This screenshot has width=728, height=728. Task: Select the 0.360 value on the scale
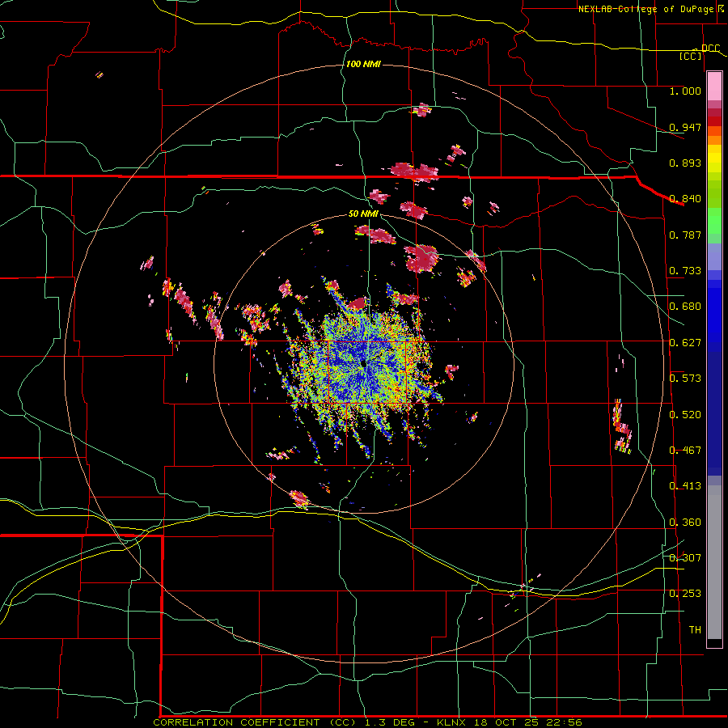pyautogui.click(x=685, y=523)
